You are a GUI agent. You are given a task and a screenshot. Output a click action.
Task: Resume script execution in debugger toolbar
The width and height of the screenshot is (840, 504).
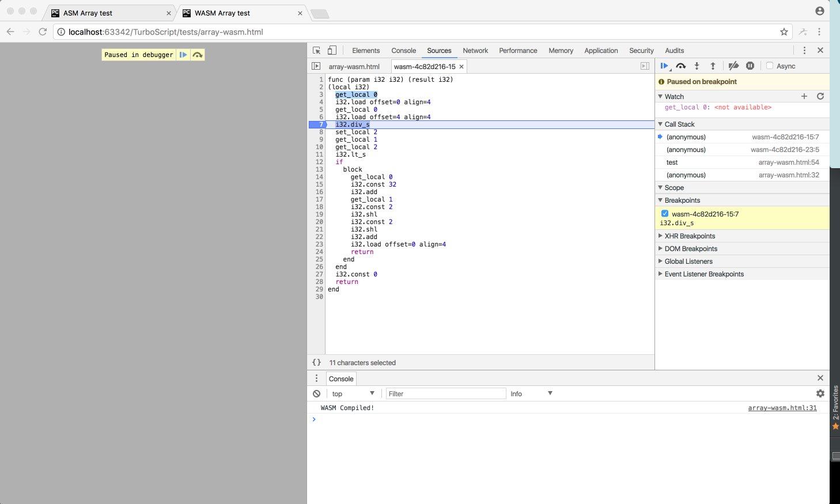coord(664,66)
